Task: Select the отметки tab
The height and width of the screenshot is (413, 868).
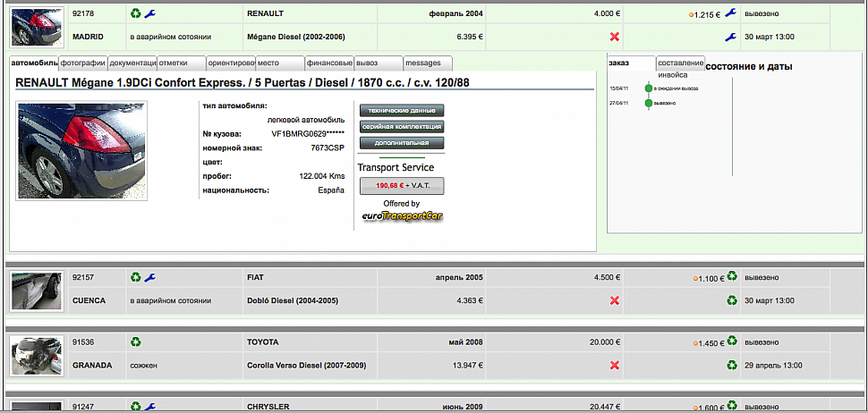Action: pyautogui.click(x=182, y=63)
